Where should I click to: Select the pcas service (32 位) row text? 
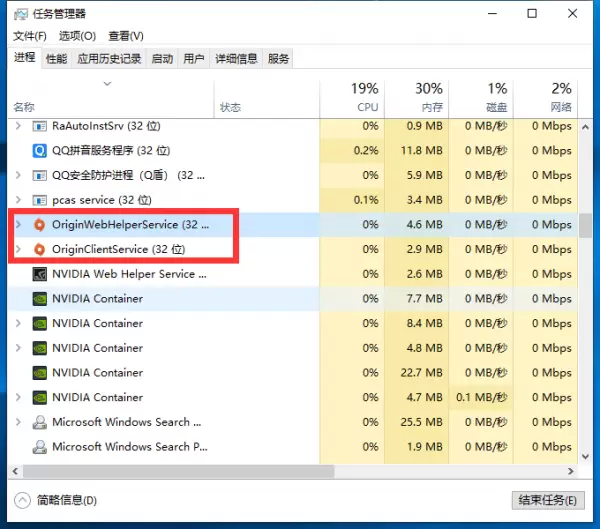pyautogui.click(x=102, y=200)
